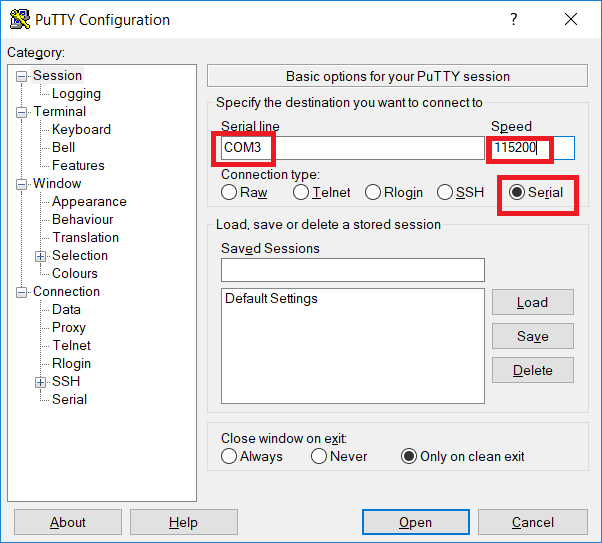Open the Behaviour settings category
This screenshot has height=543, width=602.
(83, 220)
